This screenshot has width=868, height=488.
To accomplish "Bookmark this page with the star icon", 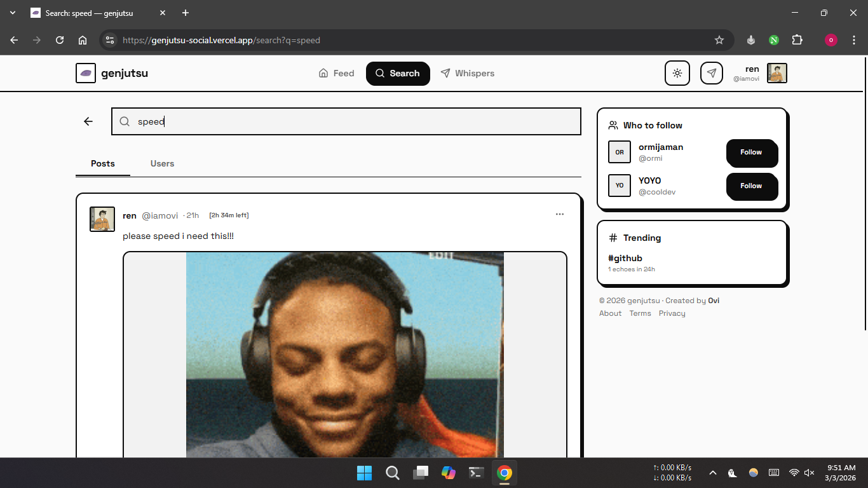I will pos(719,40).
